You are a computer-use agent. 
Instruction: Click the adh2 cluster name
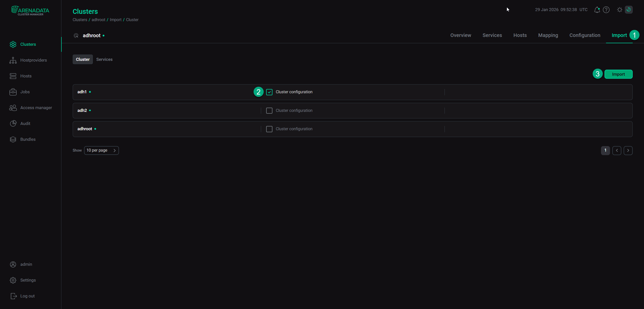[x=82, y=111]
